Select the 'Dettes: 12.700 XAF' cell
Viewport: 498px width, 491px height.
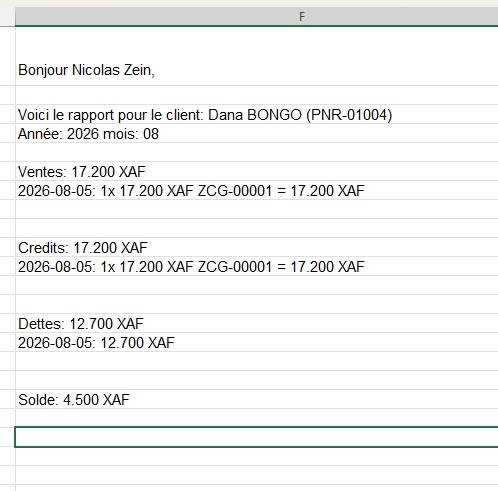(257, 323)
